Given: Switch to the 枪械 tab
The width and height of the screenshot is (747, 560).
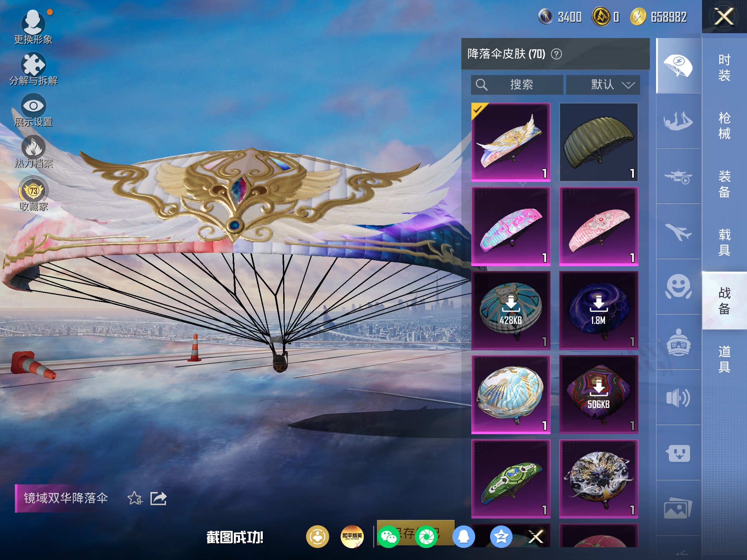Looking at the screenshot, I should pos(724,125).
